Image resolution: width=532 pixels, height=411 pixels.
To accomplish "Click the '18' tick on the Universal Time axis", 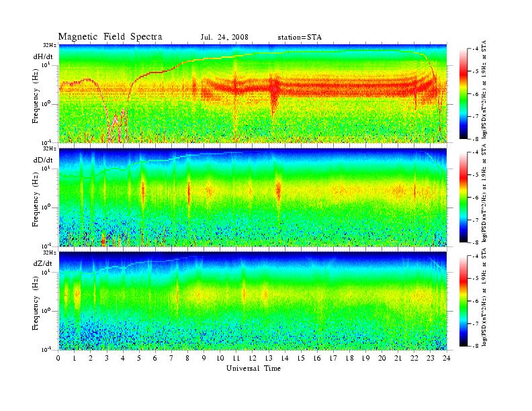I will pos(349,358).
